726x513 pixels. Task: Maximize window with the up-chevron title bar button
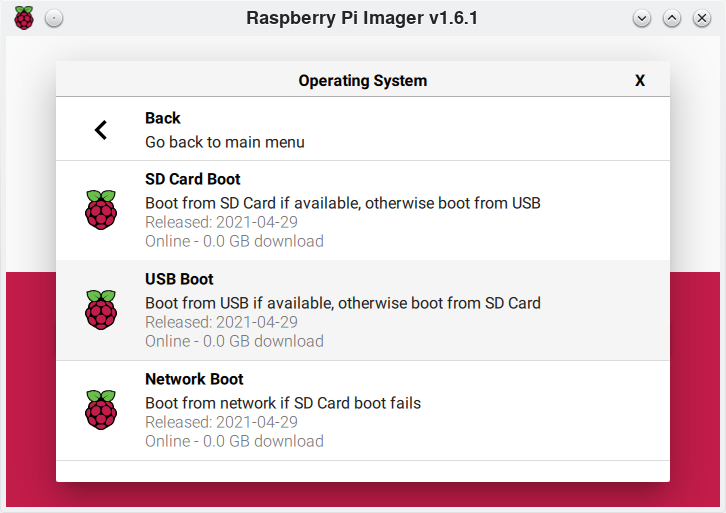pos(672,18)
